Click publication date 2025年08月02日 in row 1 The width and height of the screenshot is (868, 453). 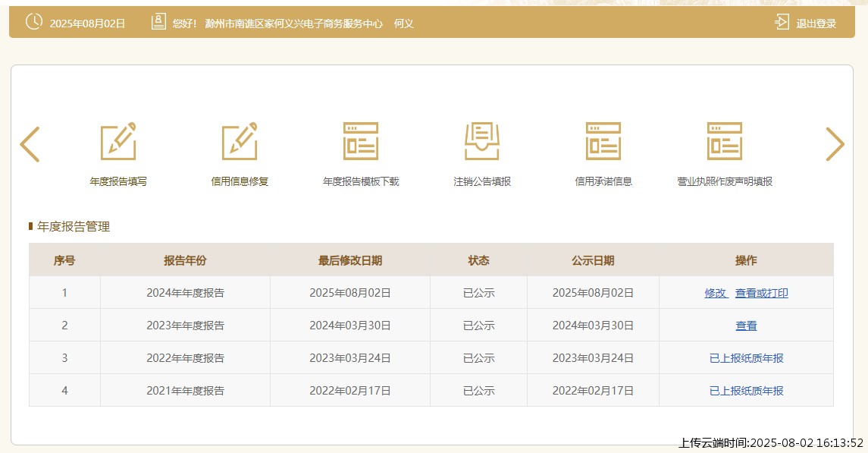click(593, 293)
